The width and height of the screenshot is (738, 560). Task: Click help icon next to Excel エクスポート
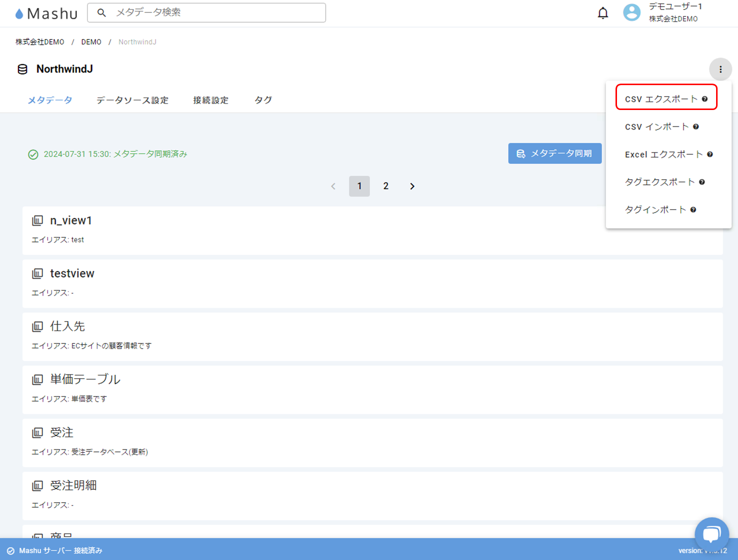[710, 154]
